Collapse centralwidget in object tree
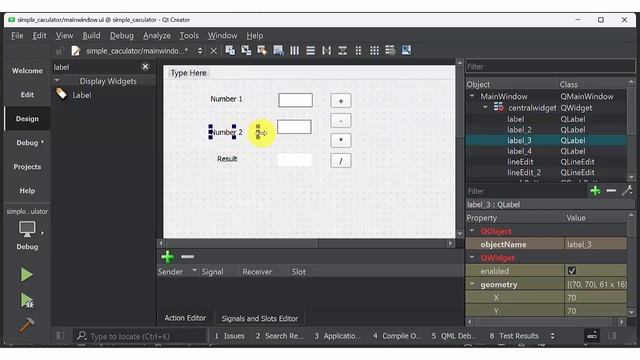Screen dimensions: 640x360 click(x=485, y=107)
